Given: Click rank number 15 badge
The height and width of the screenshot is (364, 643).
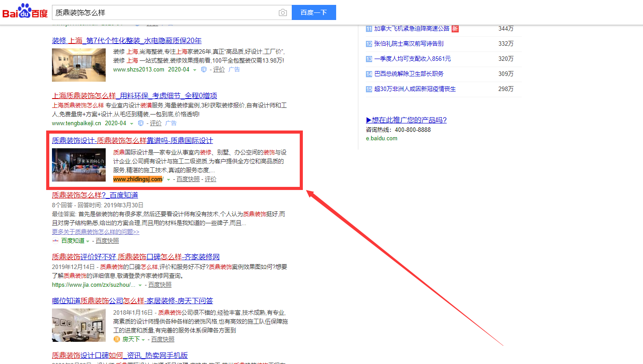Looking at the screenshot, I should point(369,89).
